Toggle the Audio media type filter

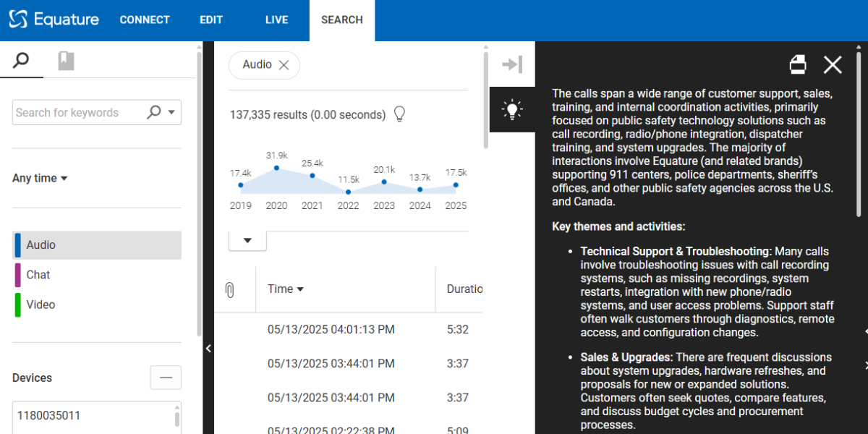coord(97,245)
